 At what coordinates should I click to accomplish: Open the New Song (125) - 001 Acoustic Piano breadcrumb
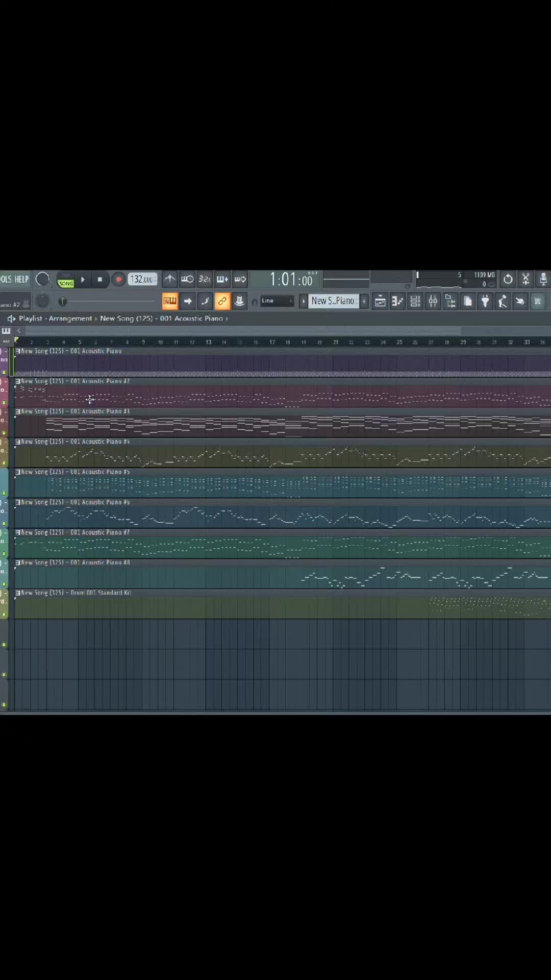tap(162, 318)
